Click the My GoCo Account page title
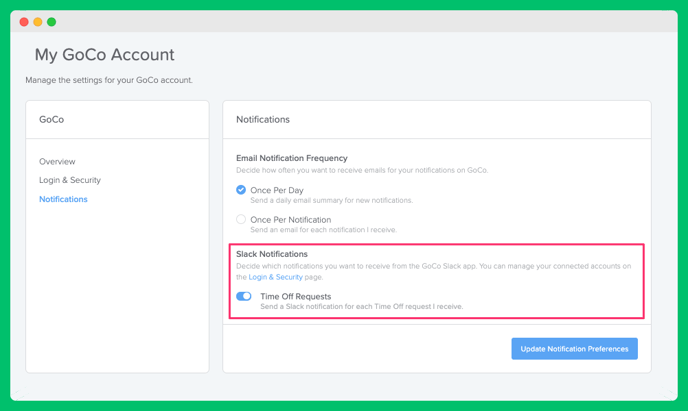This screenshot has width=688, height=411. point(104,55)
